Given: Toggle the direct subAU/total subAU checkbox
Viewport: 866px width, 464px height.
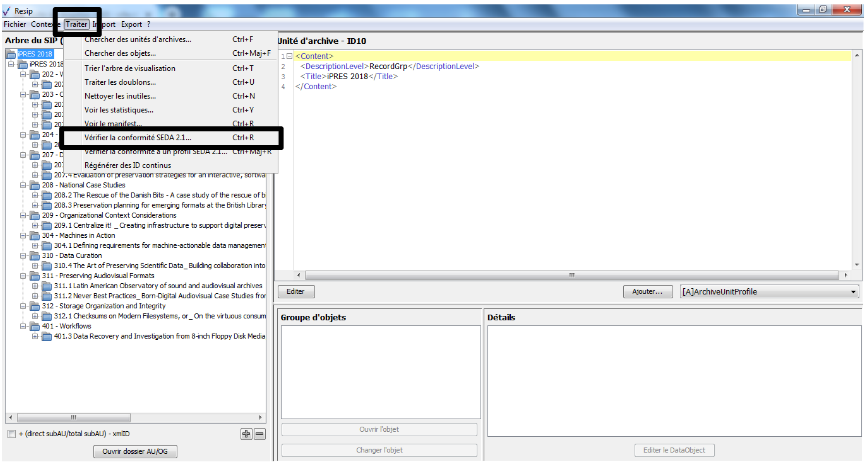Looking at the screenshot, I should pyautogui.click(x=11, y=434).
